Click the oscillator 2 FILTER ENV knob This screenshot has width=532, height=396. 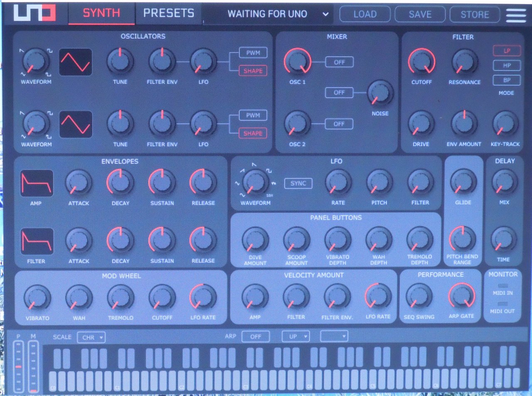[x=162, y=124]
